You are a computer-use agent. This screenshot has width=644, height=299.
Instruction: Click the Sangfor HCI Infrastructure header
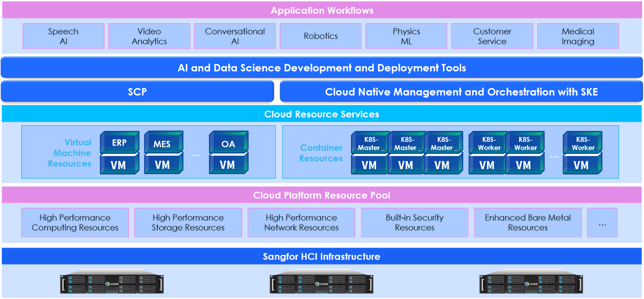click(x=322, y=257)
